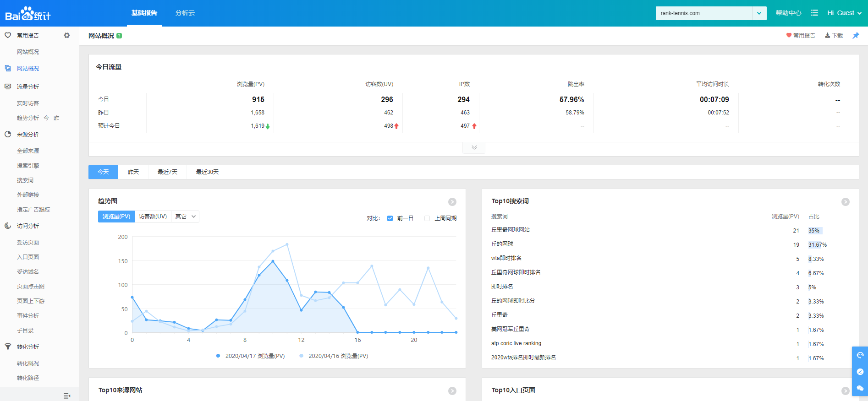Select the 浏览量(PV) chart metric
868x401 pixels.
click(116, 217)
